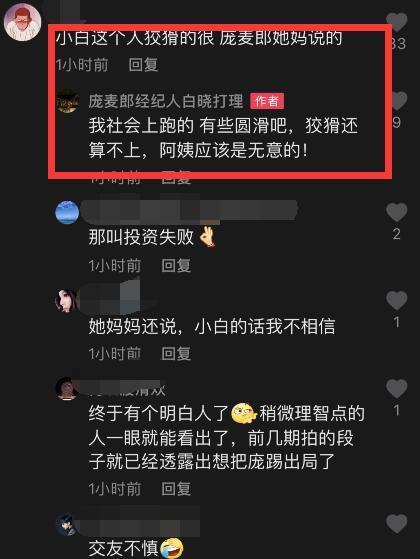This screenshot has width=420, height=559.
Task: Like the author's reply about 圆滑
Action: [399, 101]
